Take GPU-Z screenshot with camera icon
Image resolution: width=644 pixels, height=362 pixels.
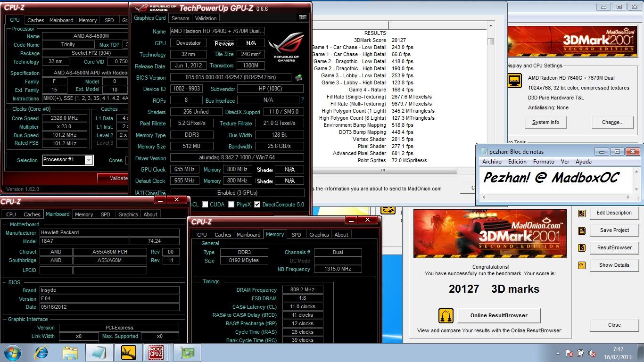point(302,17)
